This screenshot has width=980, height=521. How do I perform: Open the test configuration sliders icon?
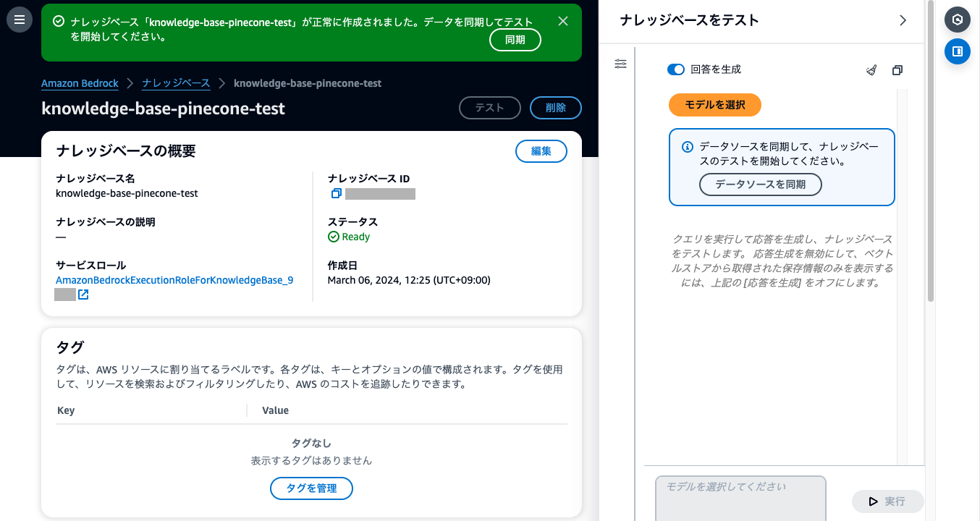621,64
